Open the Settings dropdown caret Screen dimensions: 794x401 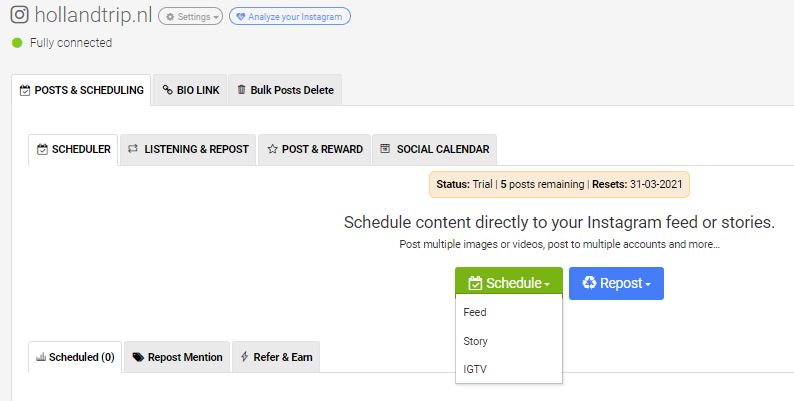click(x=216, y=17)
